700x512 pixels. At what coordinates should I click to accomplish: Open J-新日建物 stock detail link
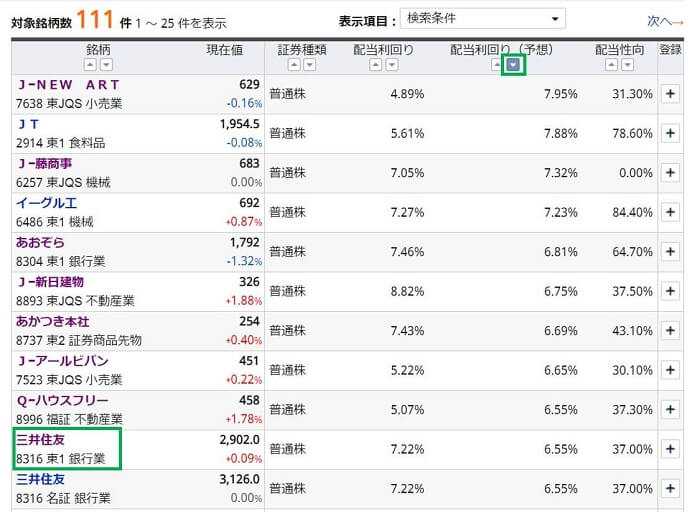50,282
